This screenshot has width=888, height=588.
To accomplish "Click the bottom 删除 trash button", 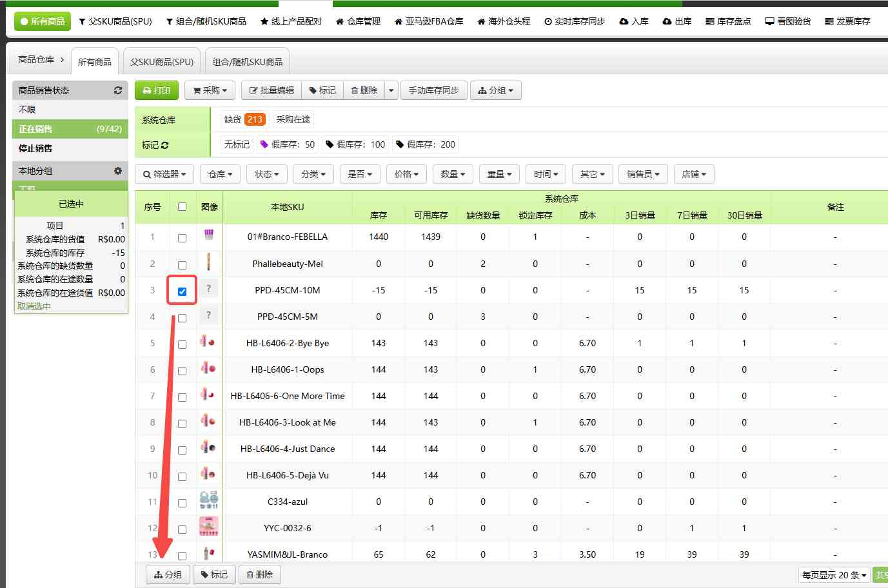I will click(260, 574).
